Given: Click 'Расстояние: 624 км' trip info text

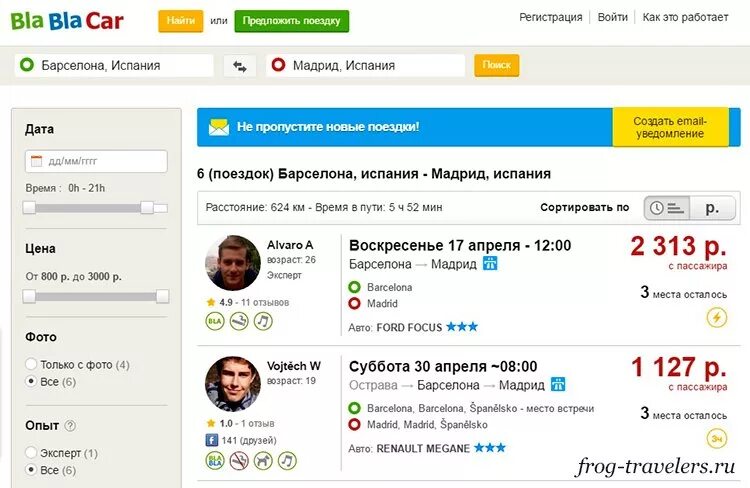Looking at the screenshot, I should 255,208.
